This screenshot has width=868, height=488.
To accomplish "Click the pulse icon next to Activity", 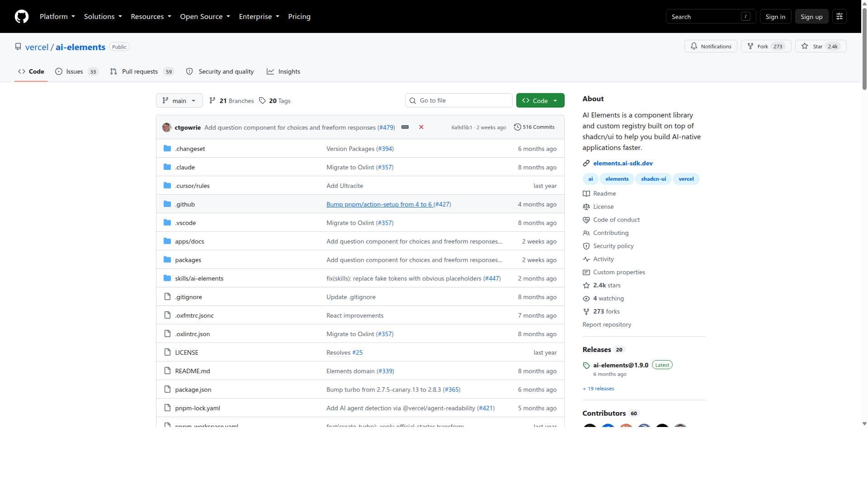I will click(x=586, y=259).
